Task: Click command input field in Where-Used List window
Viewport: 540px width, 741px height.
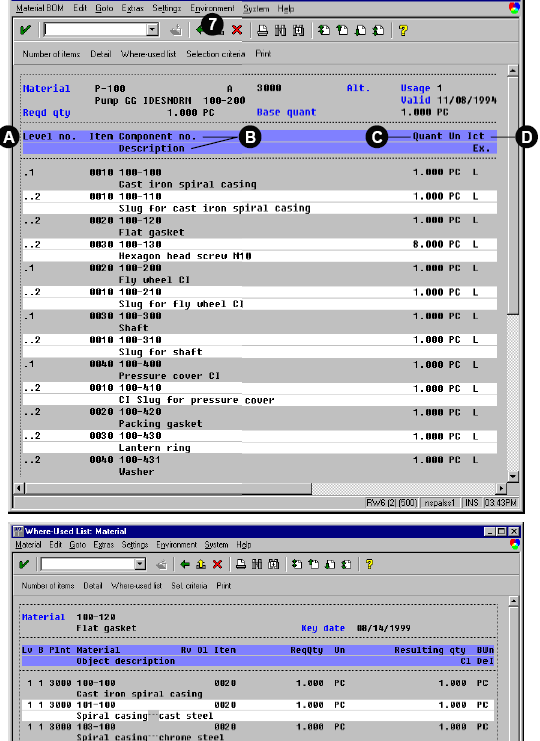Action: click(x=87, y=564)
